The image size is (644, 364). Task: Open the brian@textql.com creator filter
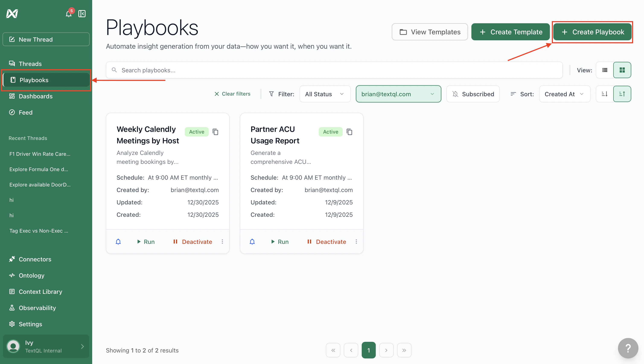(398, 94)
